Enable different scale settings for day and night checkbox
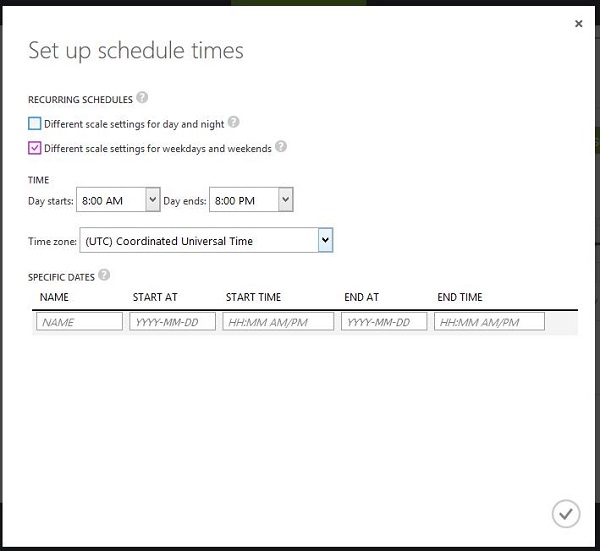This screenshot has height=551, width=600. [35, 123]
